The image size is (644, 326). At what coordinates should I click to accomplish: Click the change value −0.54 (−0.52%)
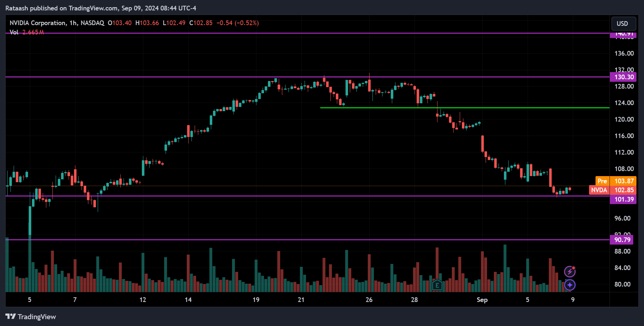coord(237,23)
